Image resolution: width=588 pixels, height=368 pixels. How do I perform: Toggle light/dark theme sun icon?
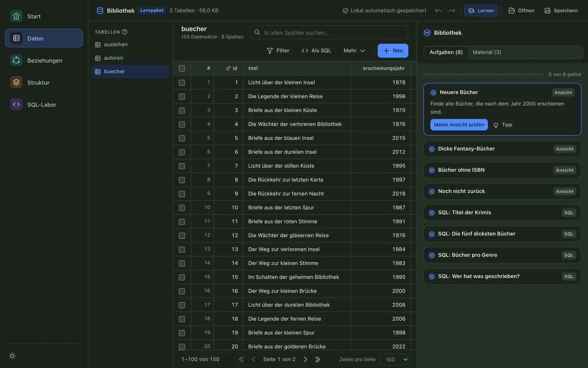(x=12, y=356)
